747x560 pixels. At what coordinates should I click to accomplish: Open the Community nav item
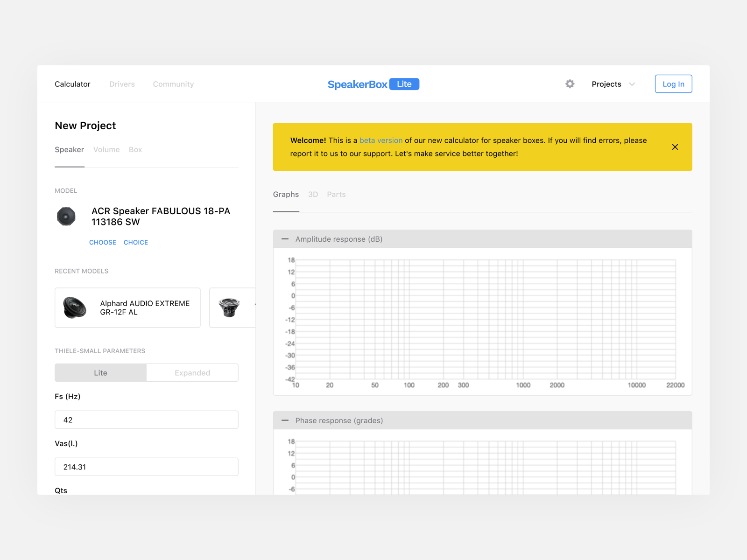pyautogui.click(x=173, y=84)
